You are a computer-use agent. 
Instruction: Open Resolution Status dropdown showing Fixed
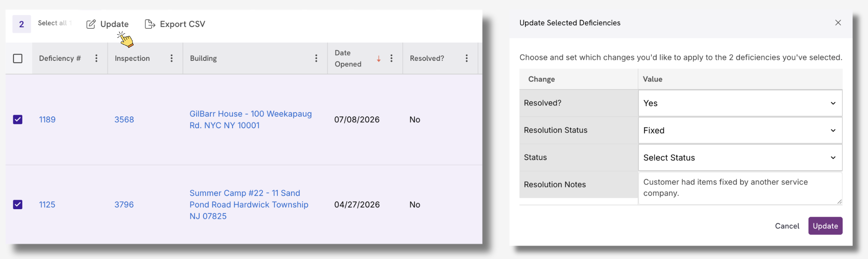click(740, 130)
